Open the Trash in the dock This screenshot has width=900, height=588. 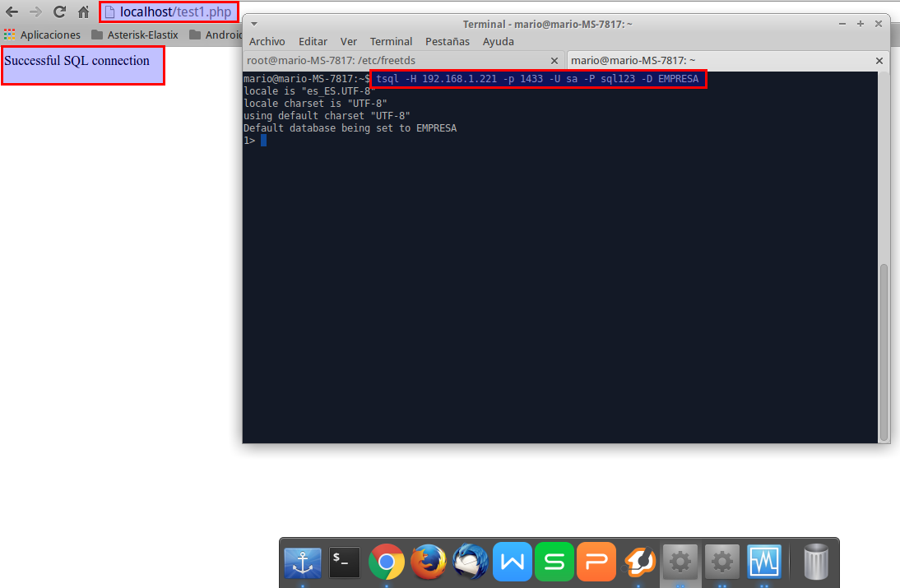815,563
